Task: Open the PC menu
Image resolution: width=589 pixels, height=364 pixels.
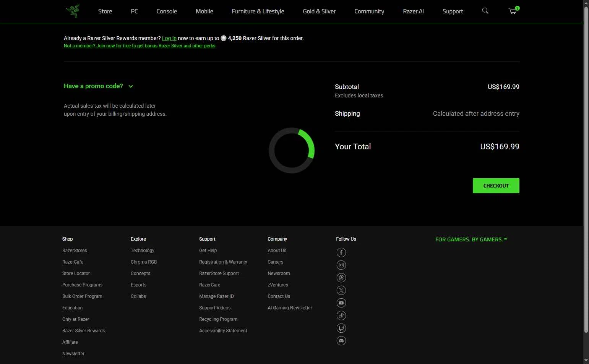Action: pos(134,11)
